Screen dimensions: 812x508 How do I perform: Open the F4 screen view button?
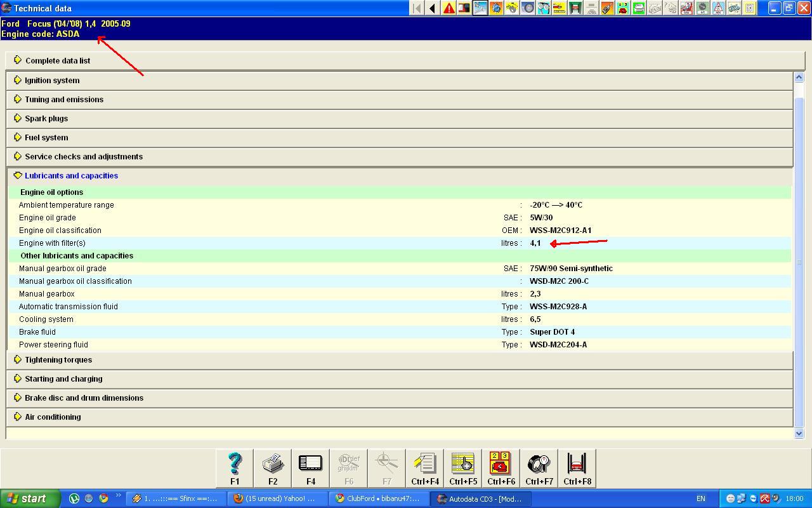pos(311,468)
